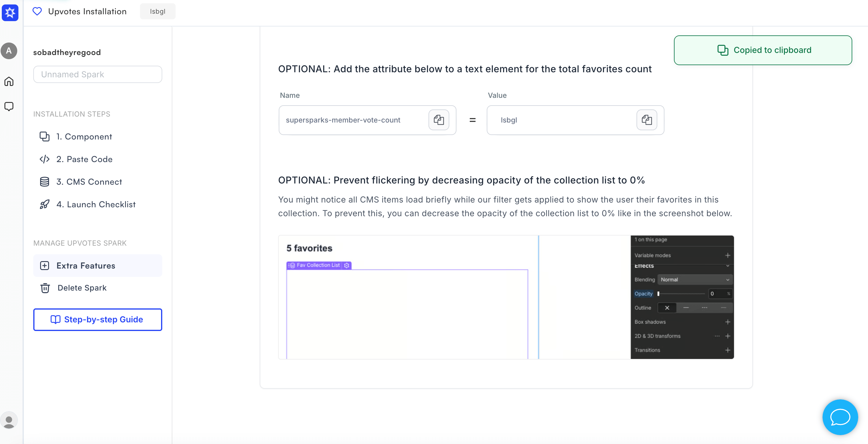Click the lsbgl tag in the header
This screenshot has width=868, height=444.
pos(157,12)
